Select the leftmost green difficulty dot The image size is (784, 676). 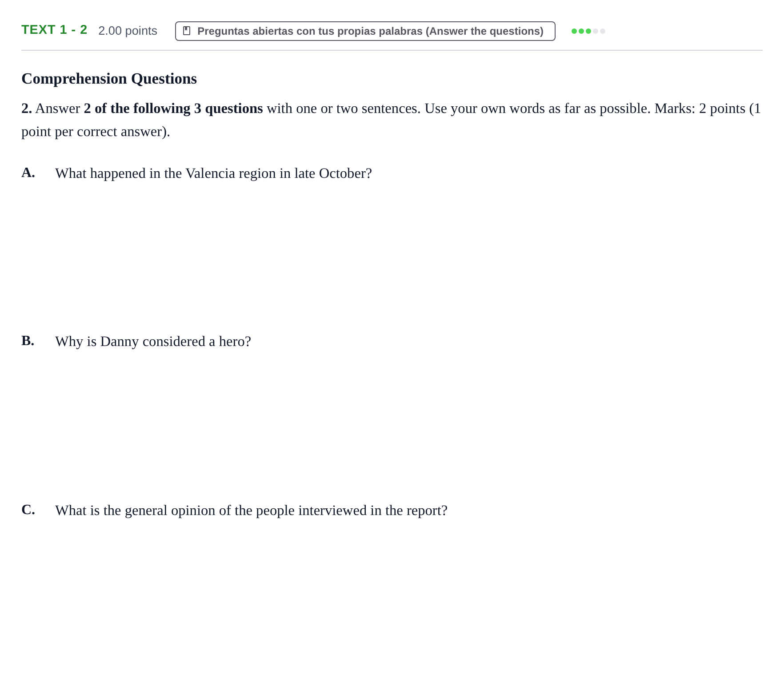pos(574,31)
